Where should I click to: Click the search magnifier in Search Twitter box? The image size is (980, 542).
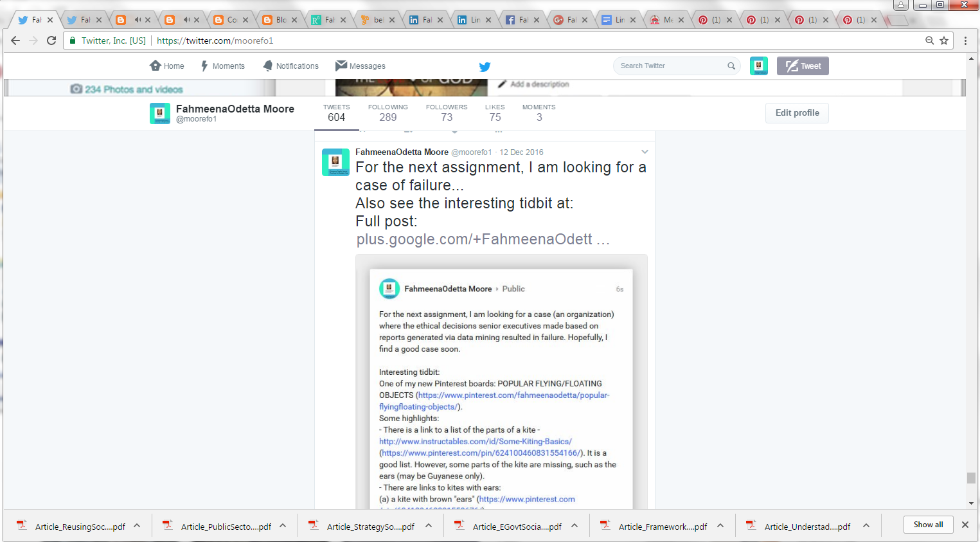tap(731, 66)
